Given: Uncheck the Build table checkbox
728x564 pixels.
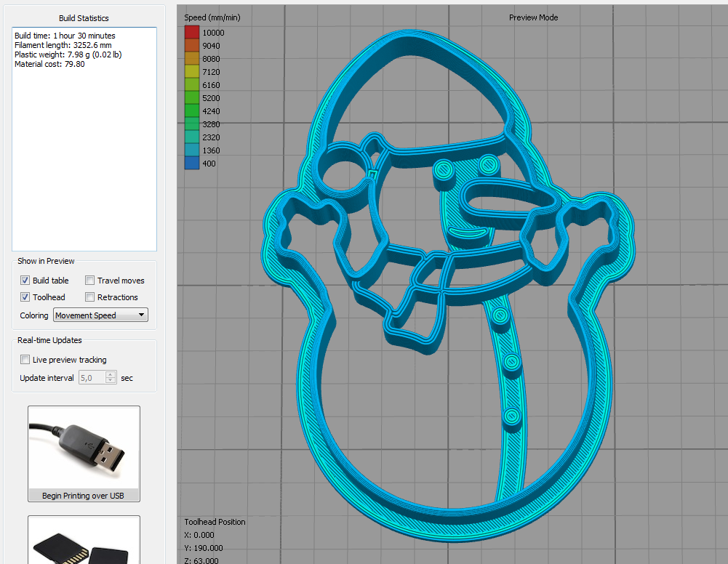Looking at the screenshot, I should point(25,280).
